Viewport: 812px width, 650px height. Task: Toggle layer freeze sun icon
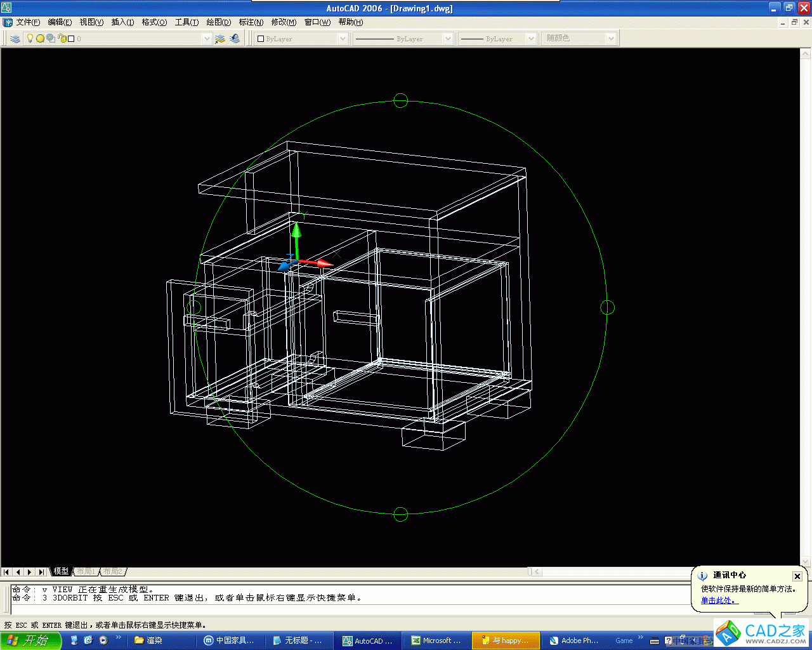(x=40, y=38)
